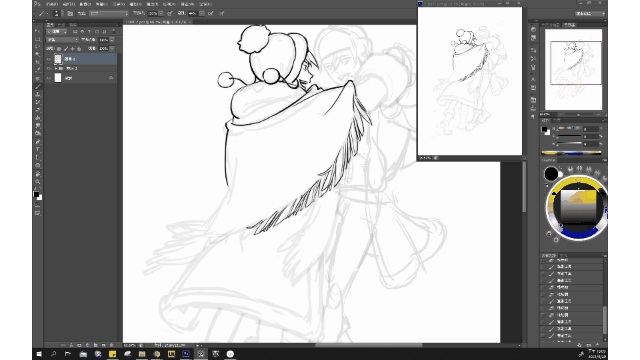640x360 pixels.
Task: Select the Lasso tool
Action: [38, 47]
